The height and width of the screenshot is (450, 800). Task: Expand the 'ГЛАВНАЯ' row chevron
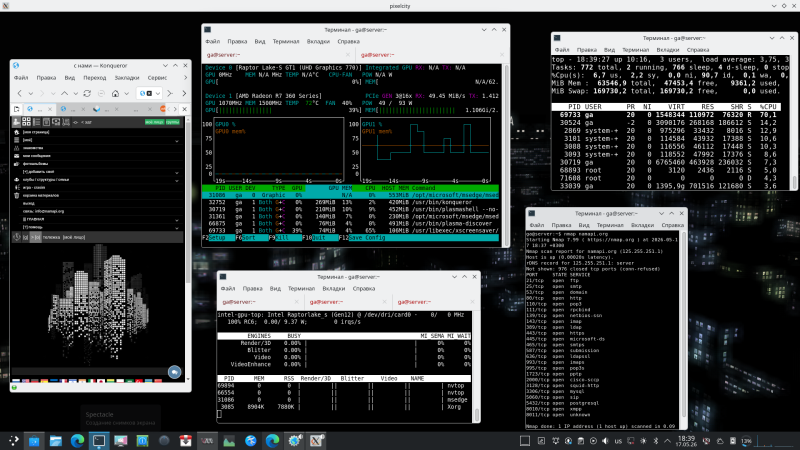pyautogui.click(x=177, y=220)
